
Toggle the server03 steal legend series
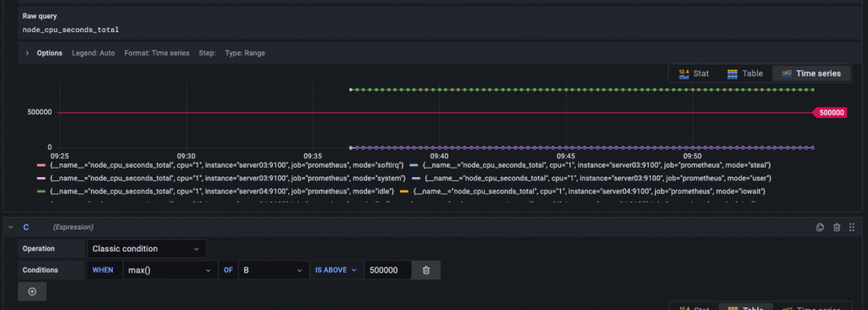[x=590, y=165]
